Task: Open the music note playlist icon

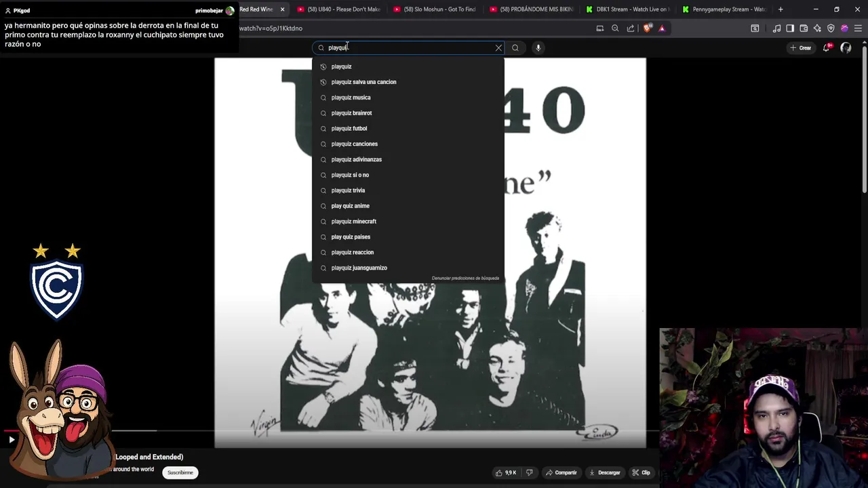Action: point(776,28)
